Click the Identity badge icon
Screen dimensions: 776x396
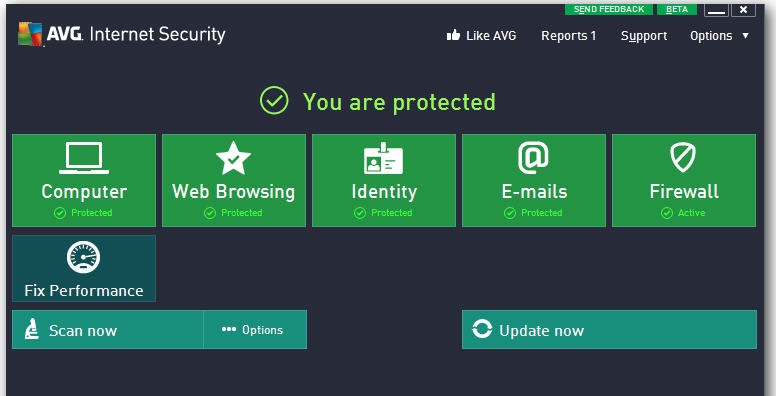coord(384,158)
